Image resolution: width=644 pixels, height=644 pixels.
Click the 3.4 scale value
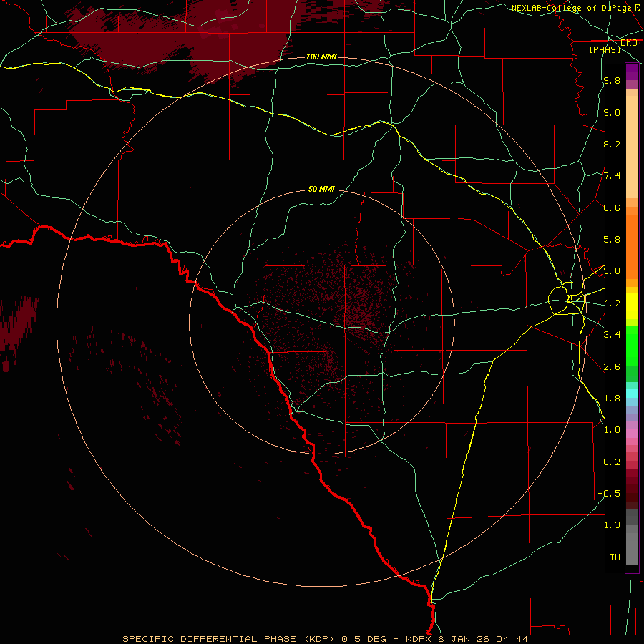[x=612, y=335]
